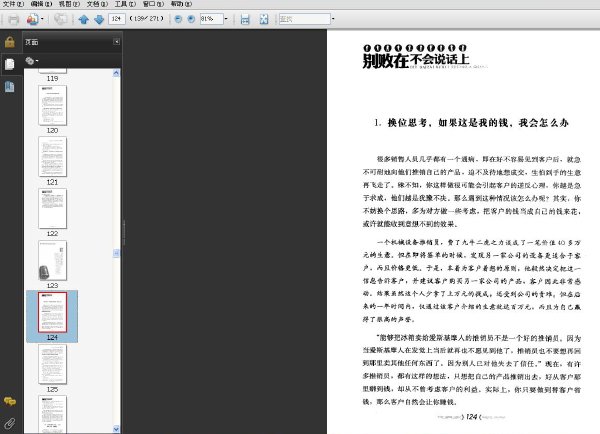
Task: Open the 工具 (Tools) menu
Action: click(125, 4)
